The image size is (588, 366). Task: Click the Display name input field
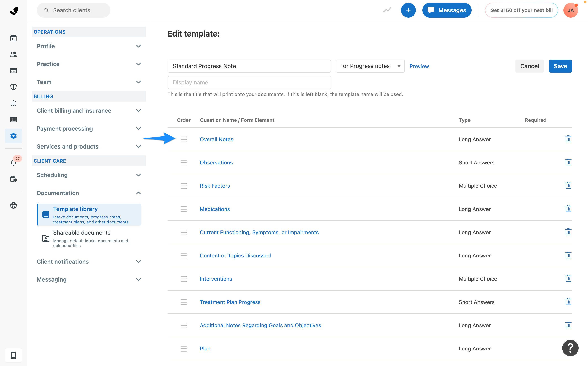coord(249,82)
